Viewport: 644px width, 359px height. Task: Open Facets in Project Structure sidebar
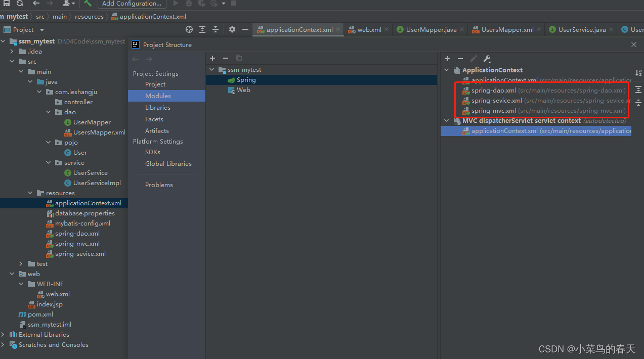154,119
